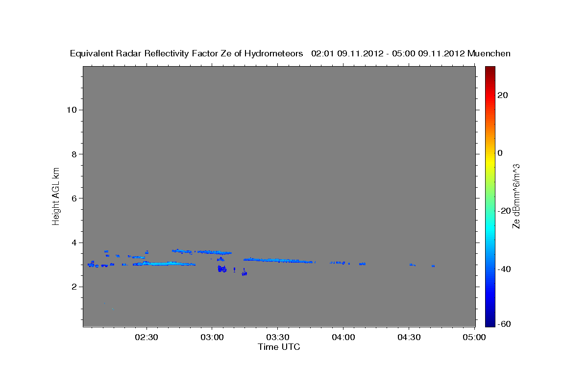Viewport: 588px width, 392px height.
Task: Click the colorbar label '-20'
Action: (504, 211)
